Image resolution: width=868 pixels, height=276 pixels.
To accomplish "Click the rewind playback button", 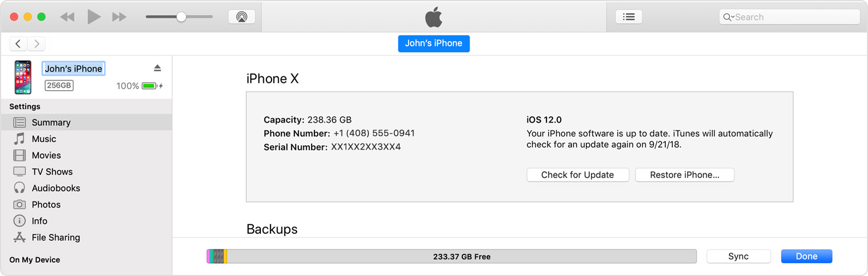I will pyautogui.click(x=67, y=17).
